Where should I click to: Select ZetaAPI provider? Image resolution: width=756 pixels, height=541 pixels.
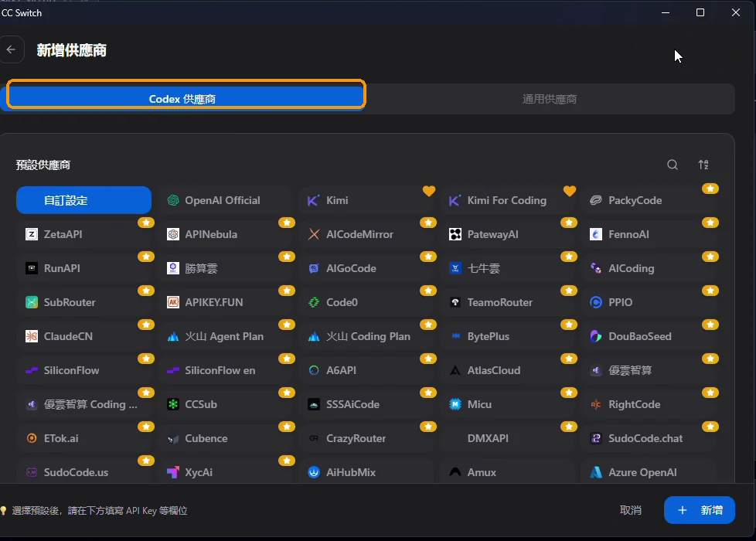(84, 234)
